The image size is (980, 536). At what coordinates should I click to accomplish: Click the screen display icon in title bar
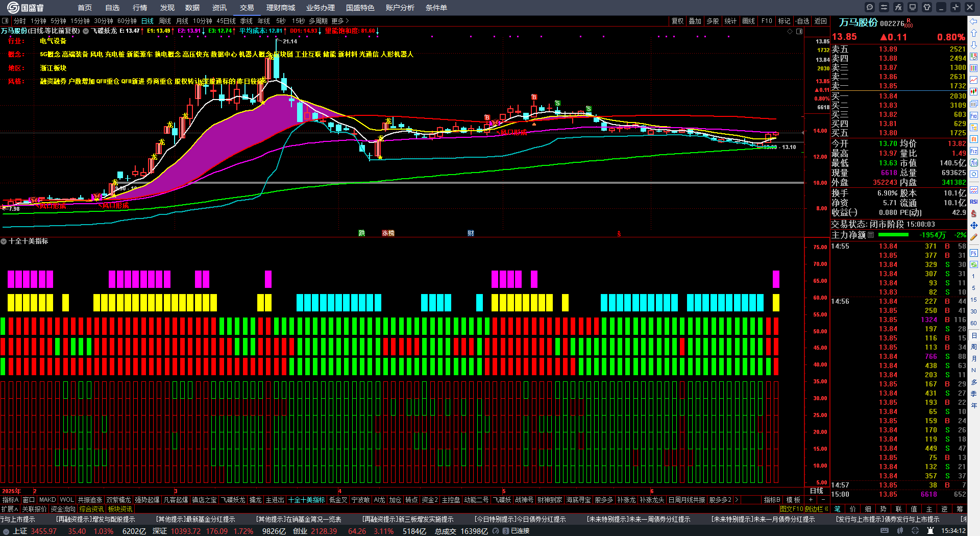(913, 7)
